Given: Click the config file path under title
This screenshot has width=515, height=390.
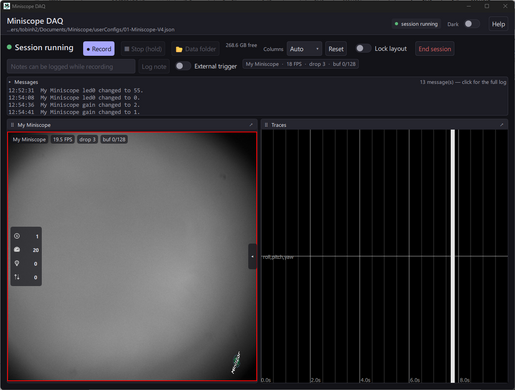Looking at the screenshot, I should [91, 30].
